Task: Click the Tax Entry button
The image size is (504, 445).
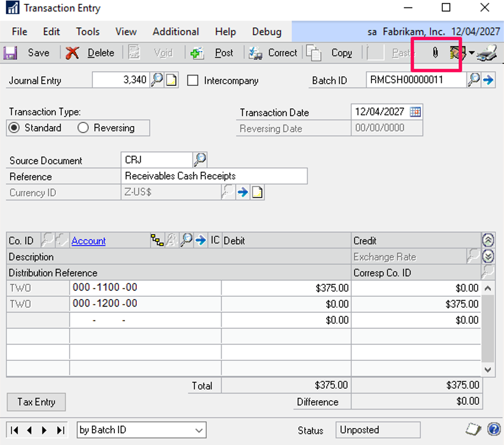Action: (36, 402)
